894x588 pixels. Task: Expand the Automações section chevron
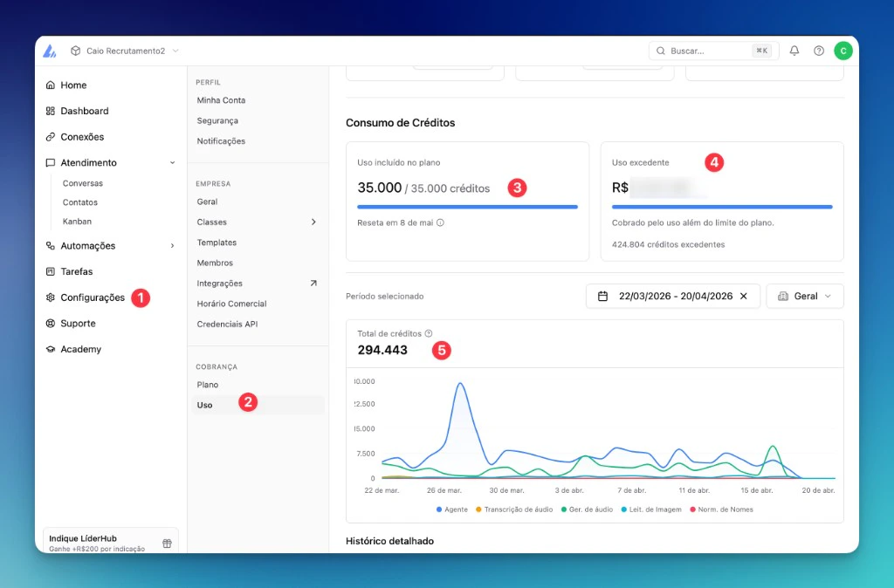[x=172, y=245]
